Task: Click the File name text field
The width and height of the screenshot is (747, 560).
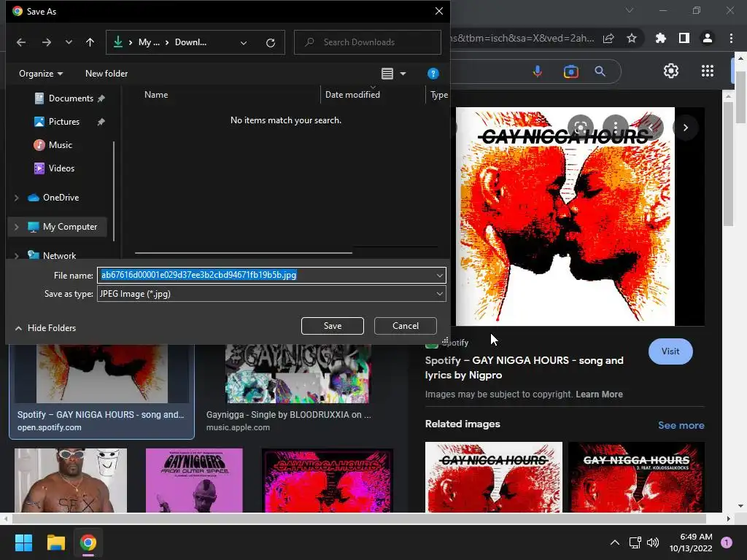Action: click(x=266, y=275)
